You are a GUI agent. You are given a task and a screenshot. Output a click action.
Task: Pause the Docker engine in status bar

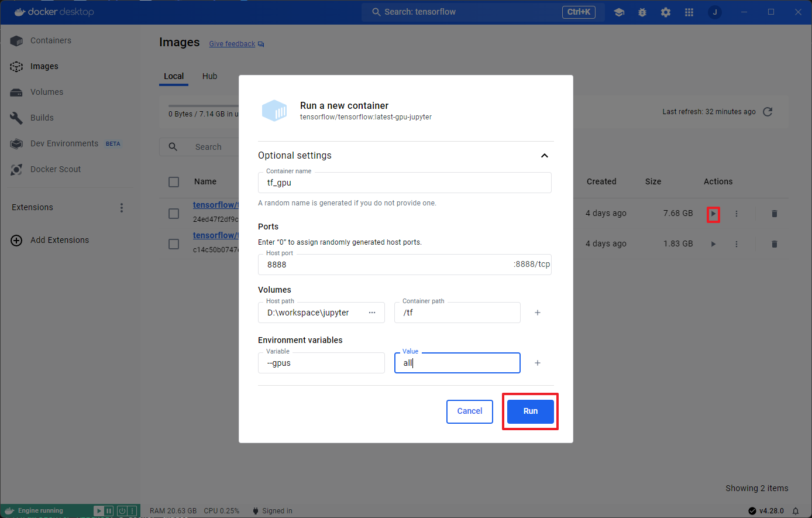click(x=109, y=511)
